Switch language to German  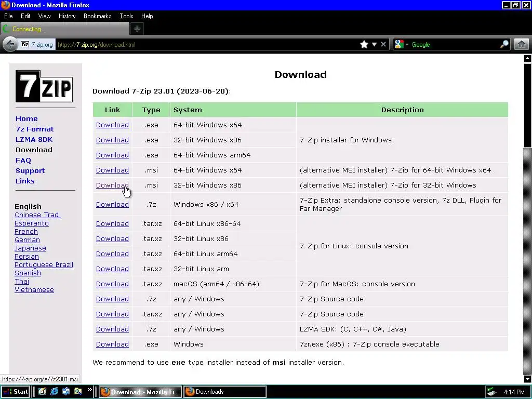tap(27, 240)
